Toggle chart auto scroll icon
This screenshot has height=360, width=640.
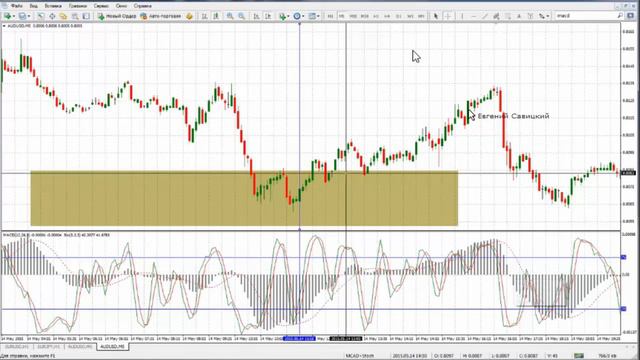click(x=256, y=16)
